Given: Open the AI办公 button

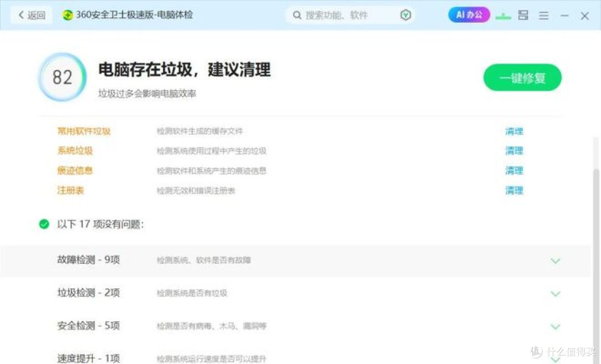Looking at the screenshot, I should coord(469,15).
